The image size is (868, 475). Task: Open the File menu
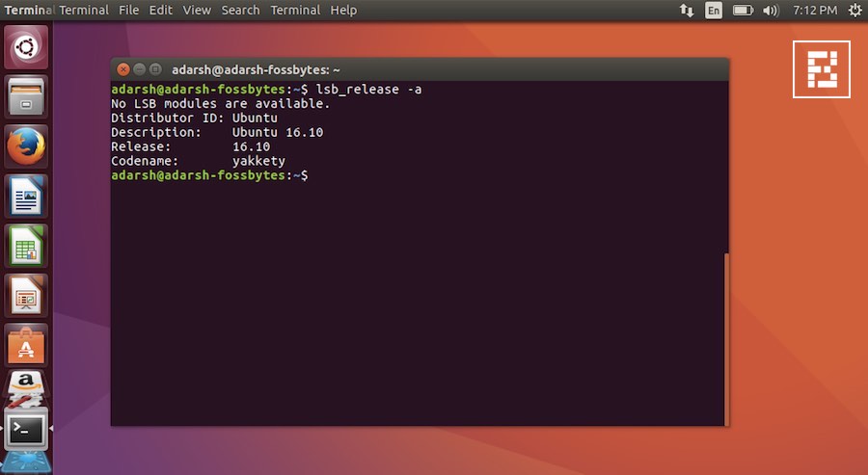tap(129, 11)
